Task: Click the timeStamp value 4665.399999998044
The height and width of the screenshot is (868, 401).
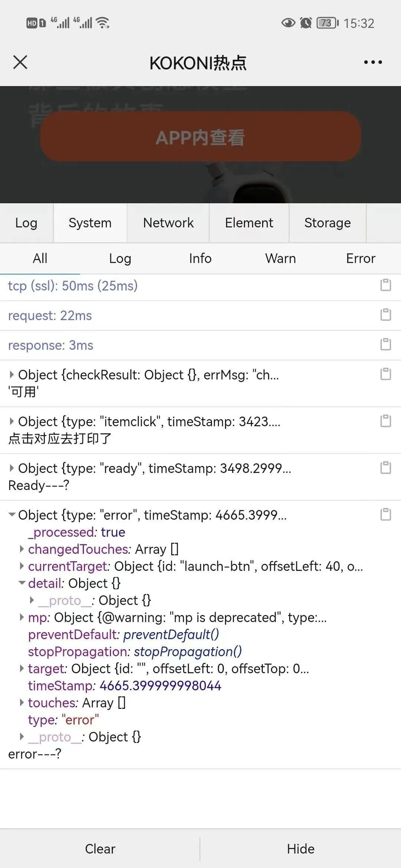Action: coord(160,685)
